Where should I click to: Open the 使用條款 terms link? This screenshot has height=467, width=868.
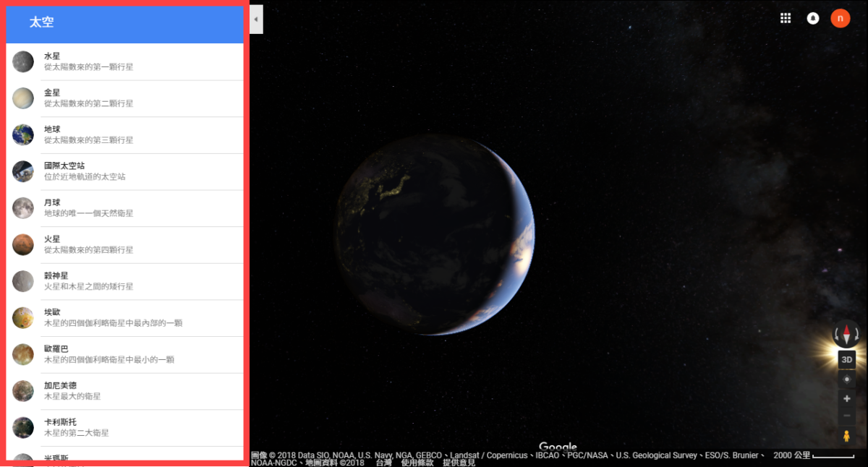(x=417, y=463)
